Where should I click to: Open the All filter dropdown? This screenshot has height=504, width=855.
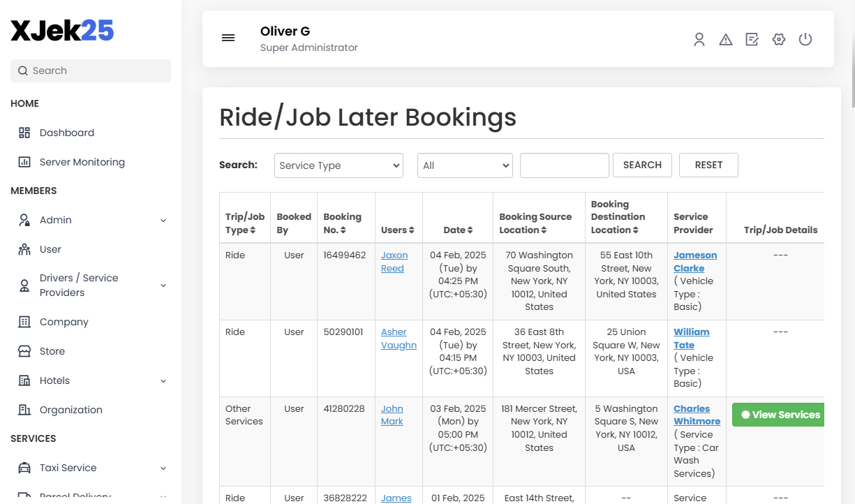[465, 165]
